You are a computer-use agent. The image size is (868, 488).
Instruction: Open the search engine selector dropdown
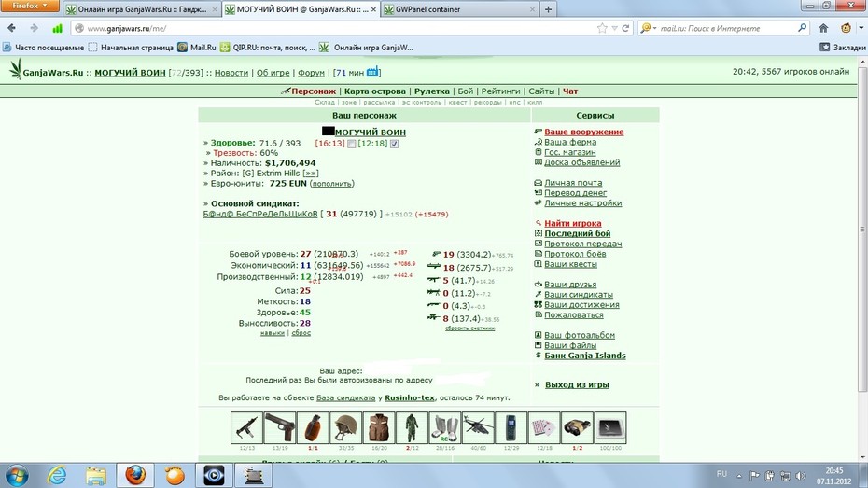649,28
